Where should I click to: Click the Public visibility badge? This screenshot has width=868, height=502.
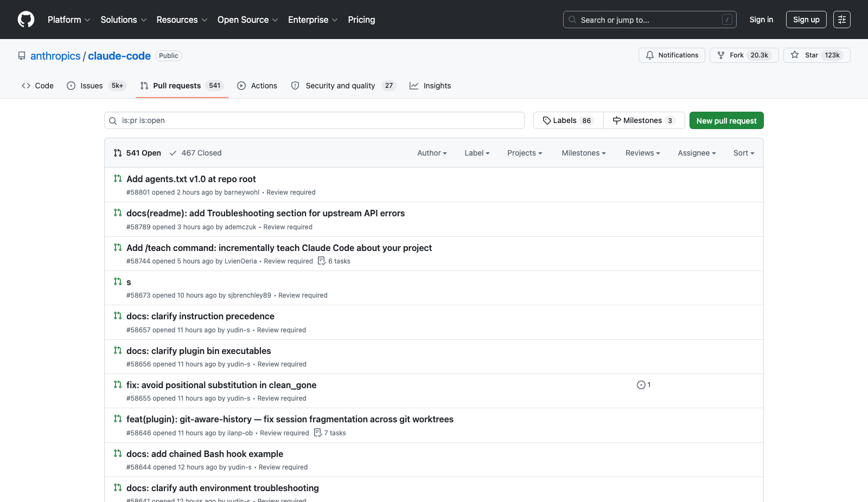tap(169, 56)
